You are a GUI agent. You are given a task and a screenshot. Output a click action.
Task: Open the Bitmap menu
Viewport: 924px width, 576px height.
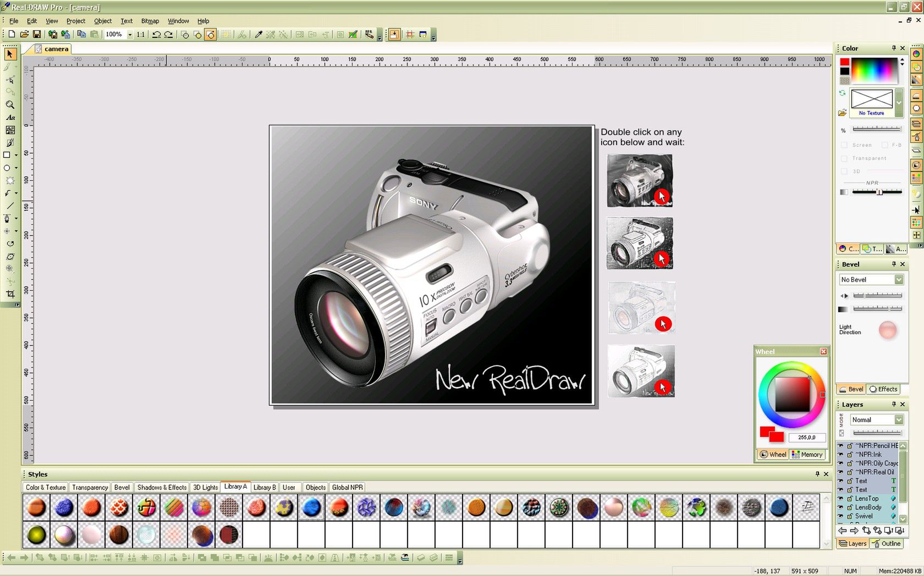point(150,21)
